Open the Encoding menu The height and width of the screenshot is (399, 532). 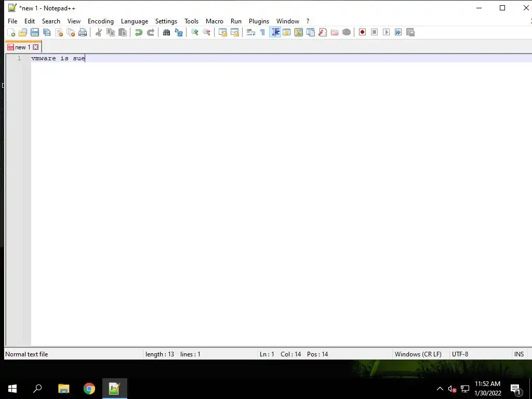click(101, 21)
